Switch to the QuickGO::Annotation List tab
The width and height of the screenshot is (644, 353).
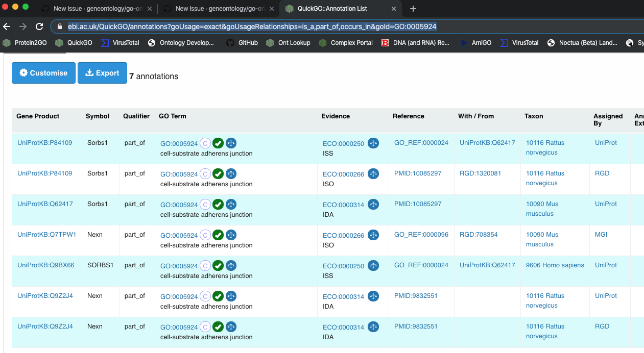(340, 9)
